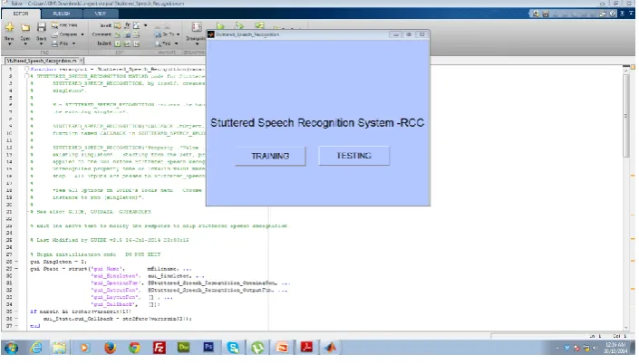Minimize the toolstrip with the top-right arrow
Screen dimensions: 639x364
coord(631,14)
